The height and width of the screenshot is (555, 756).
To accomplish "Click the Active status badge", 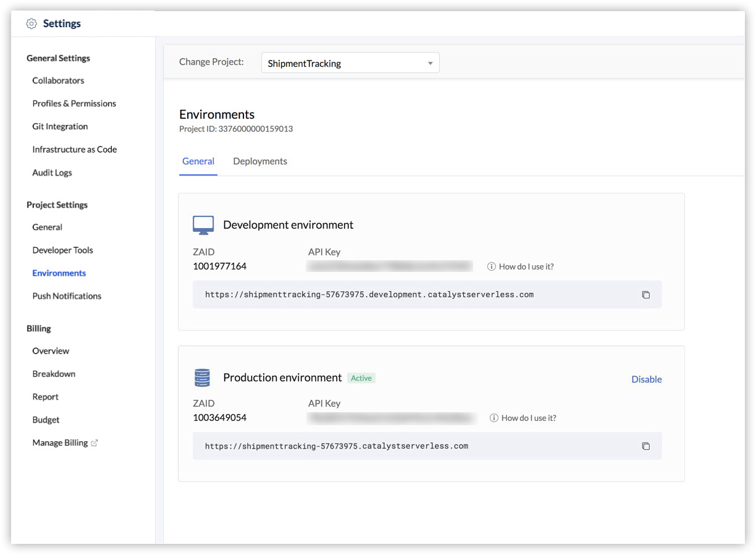I will (361, 378).
